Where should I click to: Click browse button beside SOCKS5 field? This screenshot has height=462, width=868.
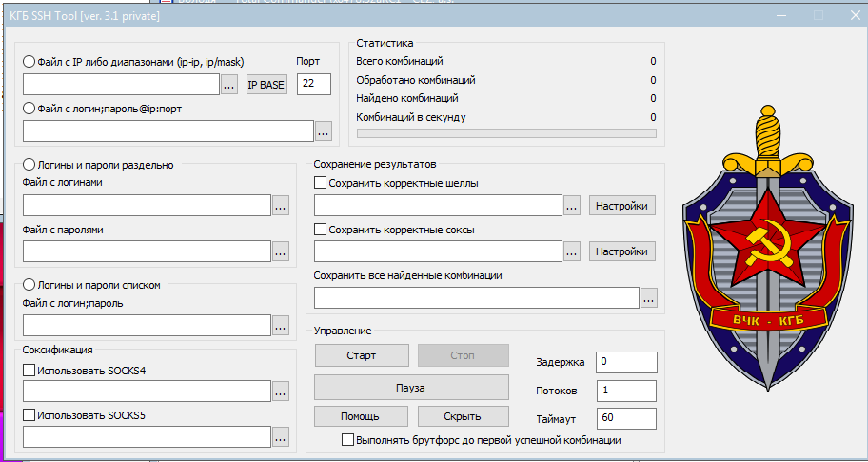(x=281, y=437)
